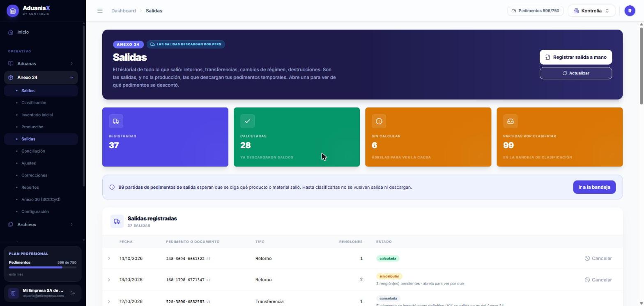Click the alert icon in Sin calcular card
This screenshot has width=644, height=306.
point(379,121)
